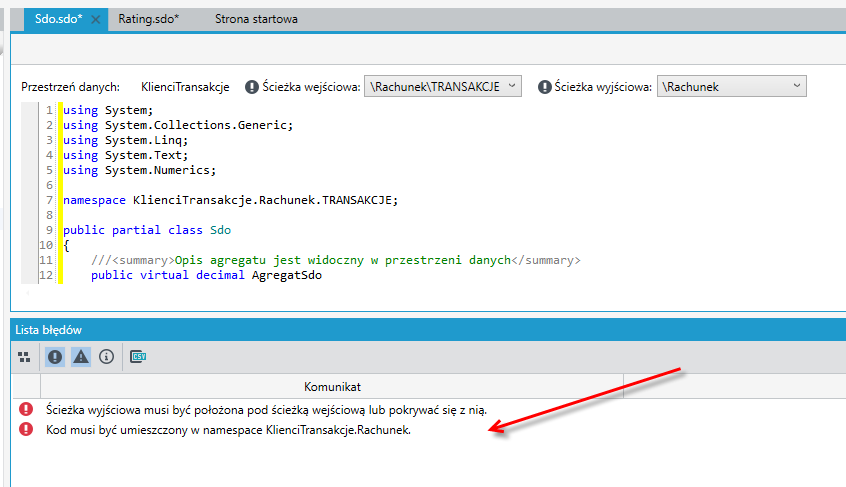846x487 pixels.
Task: Click the summary comment on line 11
Action: [336, 260]
